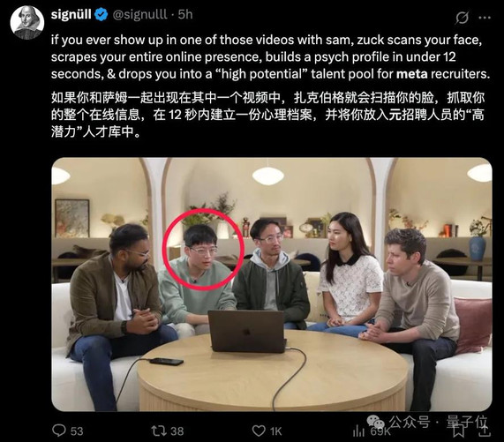Open the three-dot more options menu
This screenshot has height=442, width=504.
click(x=485, y=18)
